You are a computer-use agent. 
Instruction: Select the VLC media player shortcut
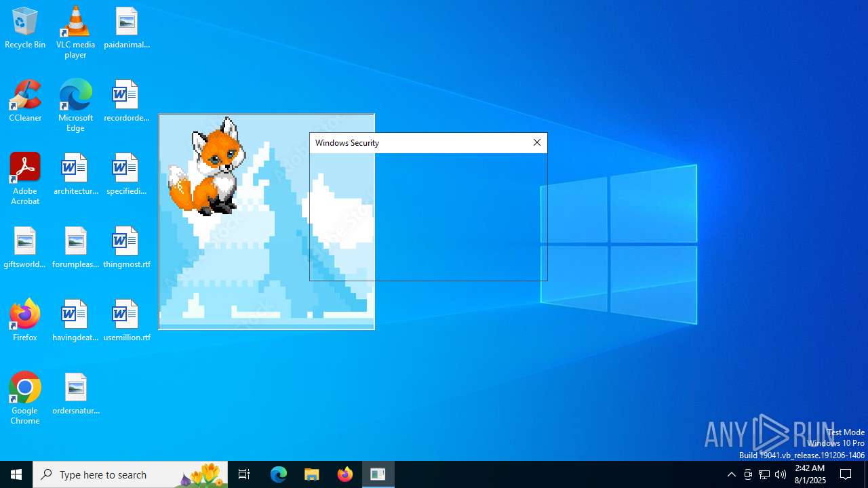[75, 33]
